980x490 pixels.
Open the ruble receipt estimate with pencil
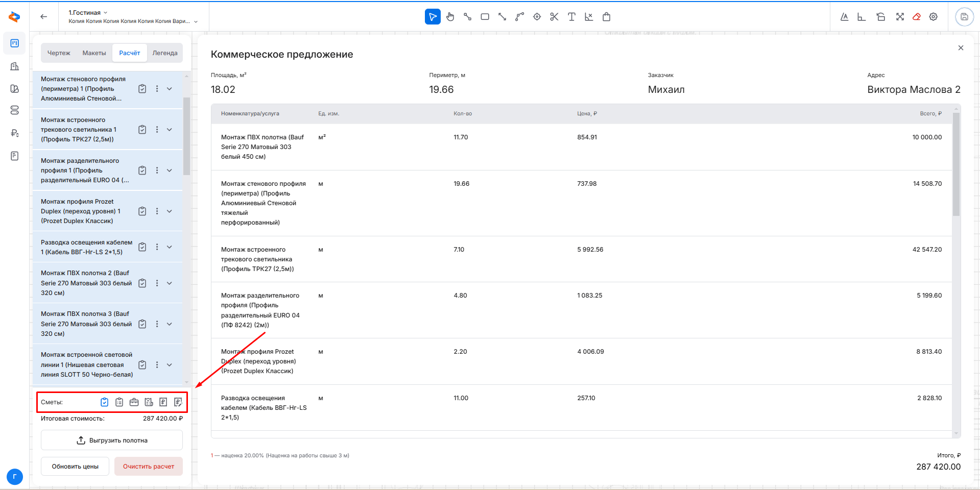coord(178,402)
